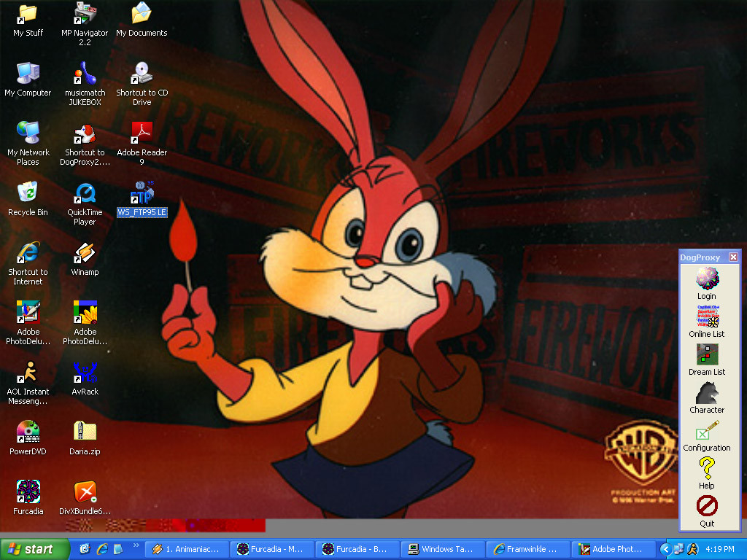Select the My Computer desktop icon
Viewport: 747px width, 560px height.
click(28, 79)
